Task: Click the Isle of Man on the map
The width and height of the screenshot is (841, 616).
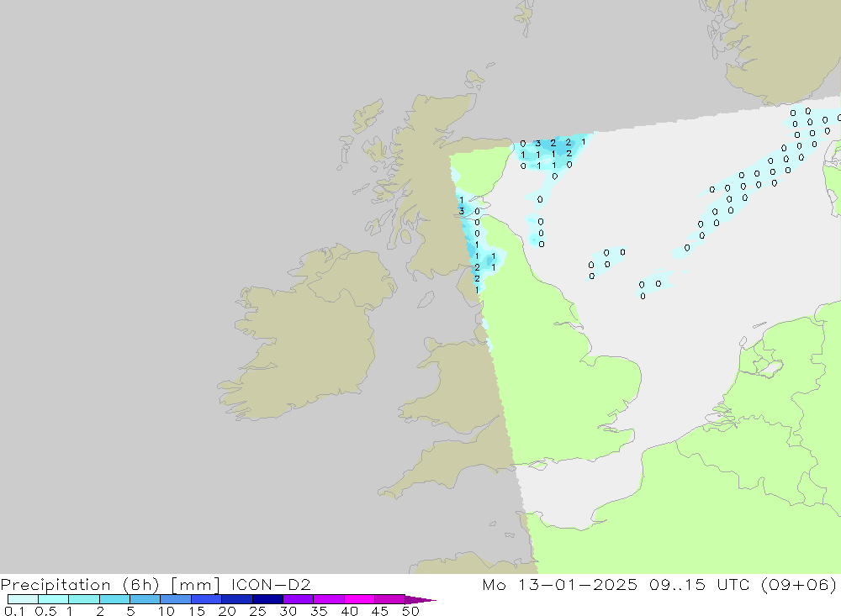Action: [x=426, y=299]
